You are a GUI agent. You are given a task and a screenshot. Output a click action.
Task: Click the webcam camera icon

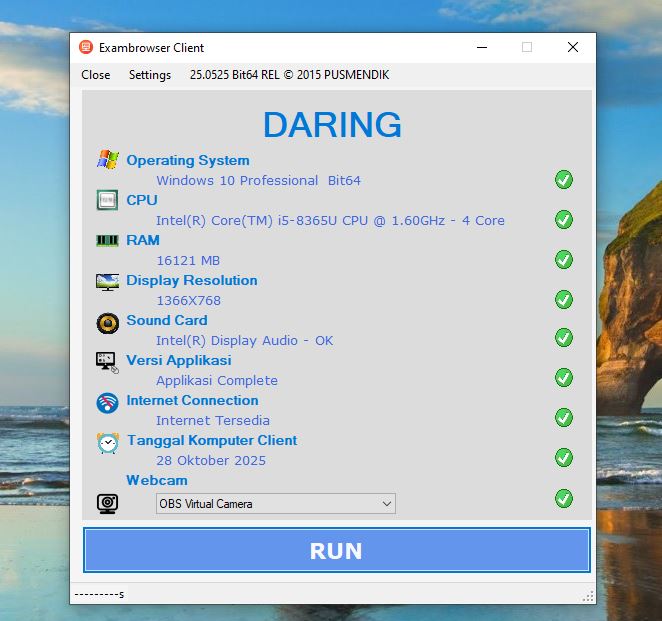(108, 504)
